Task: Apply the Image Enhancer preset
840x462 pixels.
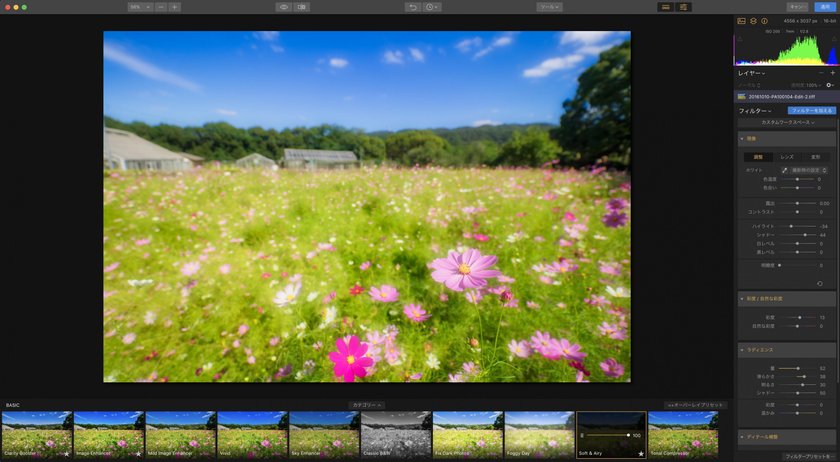Action: (x=109, y=435)
